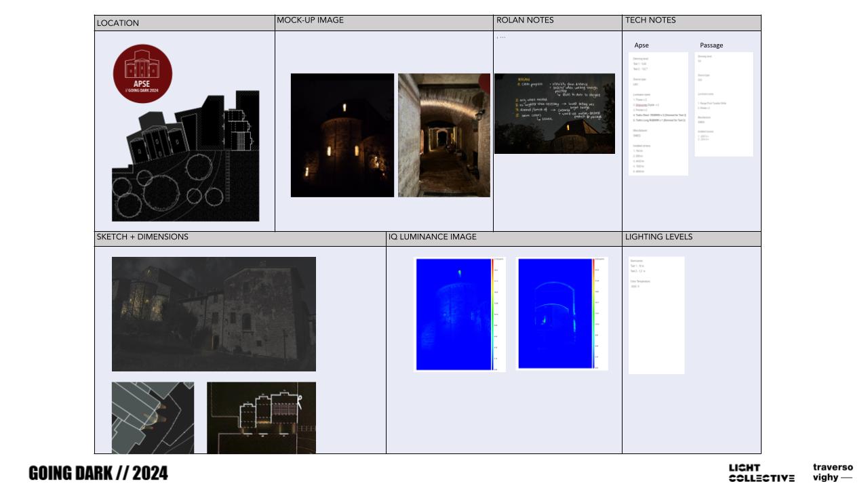This screenshot has width=868, height=488.
Task: Open the right passage luminance map
Action: [x=562, y=314]
